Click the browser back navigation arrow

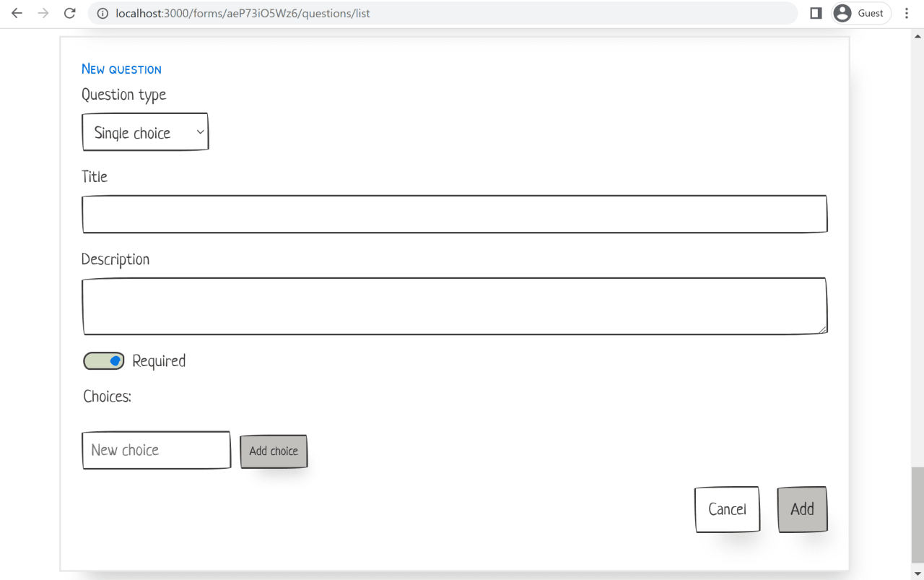point(16,13)
